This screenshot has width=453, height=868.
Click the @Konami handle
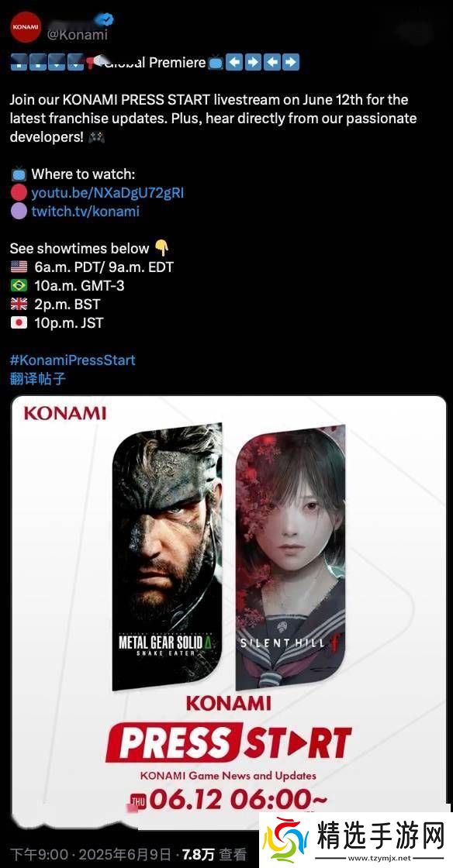point(78,35)
